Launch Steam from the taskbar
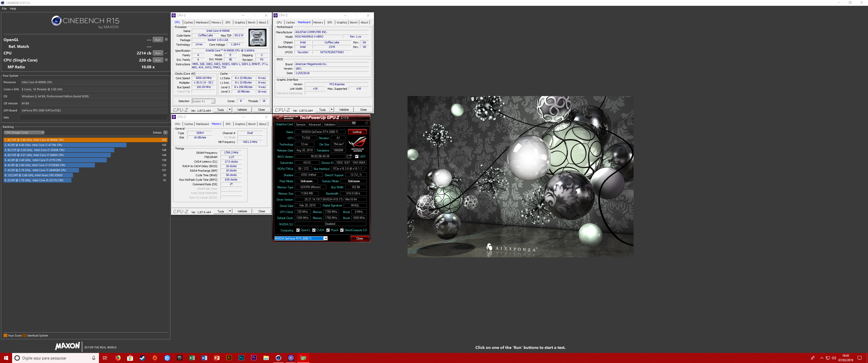868x363 pixels. tap(142, 358)
